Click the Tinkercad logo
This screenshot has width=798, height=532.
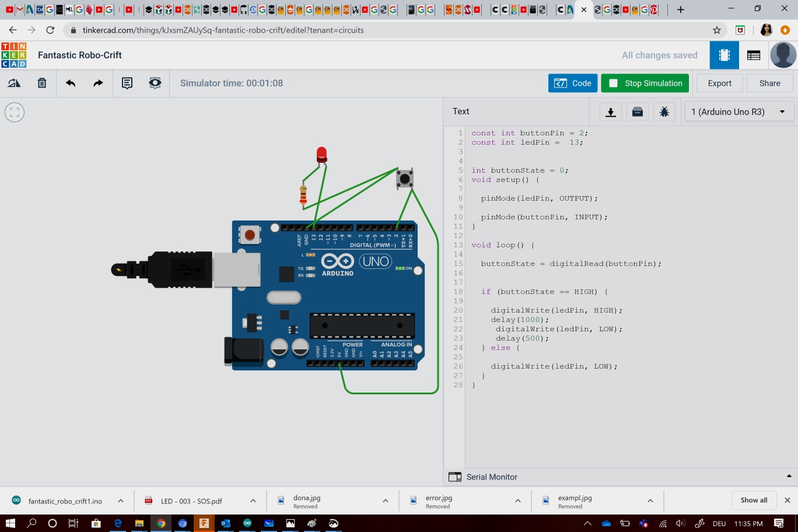click(x=14, y=55)
